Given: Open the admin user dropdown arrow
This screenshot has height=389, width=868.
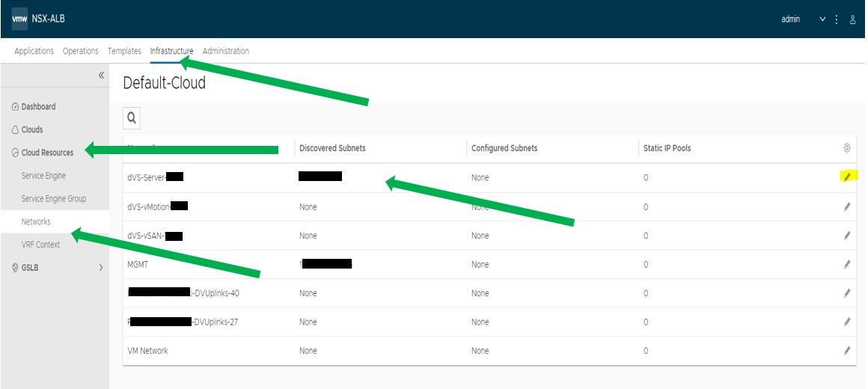Looking at the screenshot, I should pos(822,19).
